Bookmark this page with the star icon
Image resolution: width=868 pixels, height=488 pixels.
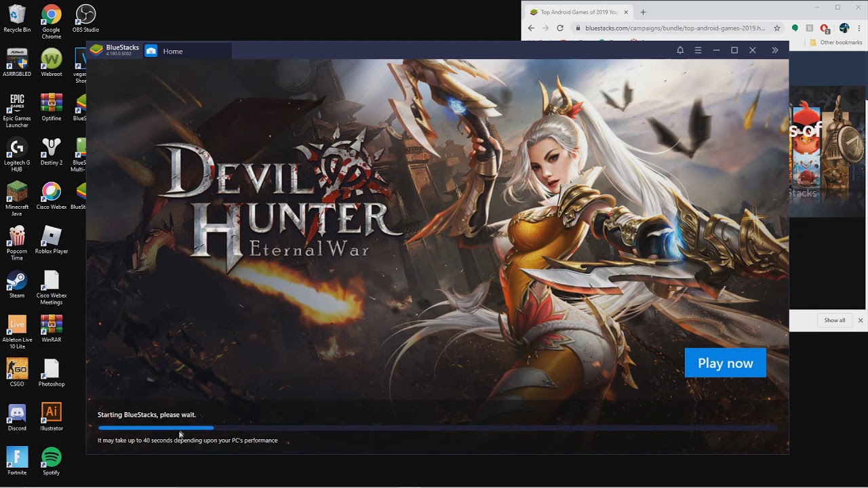click(777, 28)
